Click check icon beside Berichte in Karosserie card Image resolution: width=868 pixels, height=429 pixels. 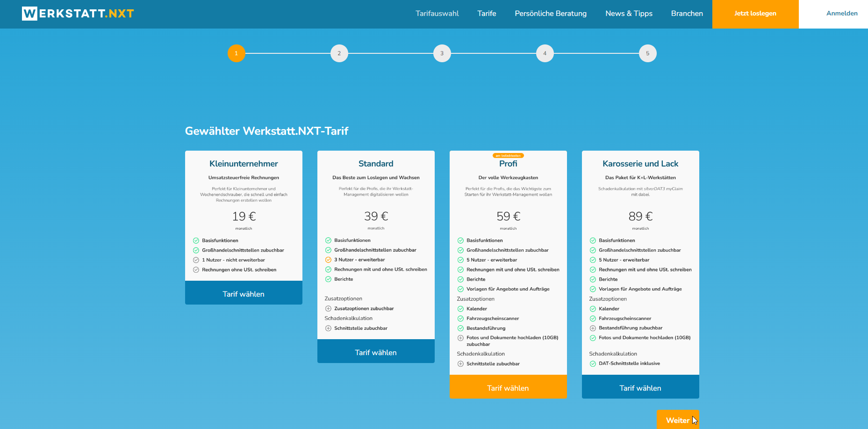tap(593, 279)
